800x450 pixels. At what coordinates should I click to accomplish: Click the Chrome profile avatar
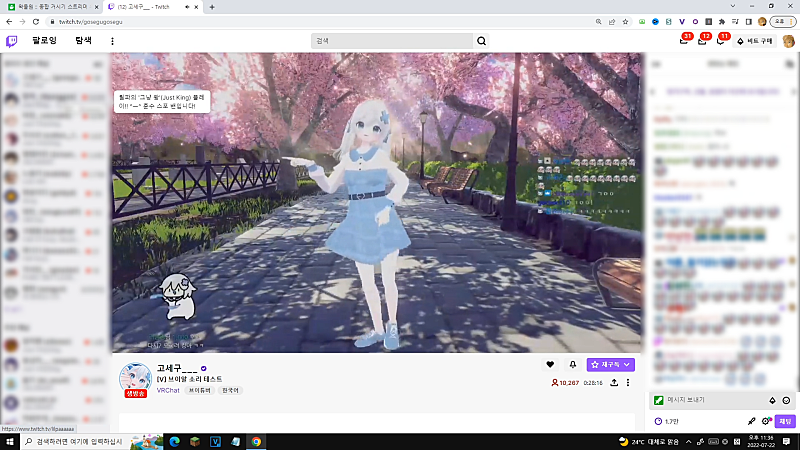tap(762, 22)
